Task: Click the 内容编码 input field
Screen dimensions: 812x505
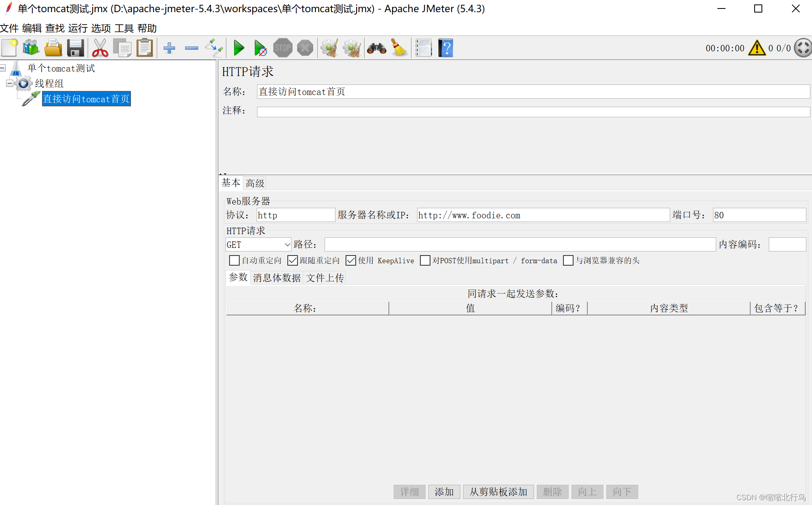Action: [787, 245]
